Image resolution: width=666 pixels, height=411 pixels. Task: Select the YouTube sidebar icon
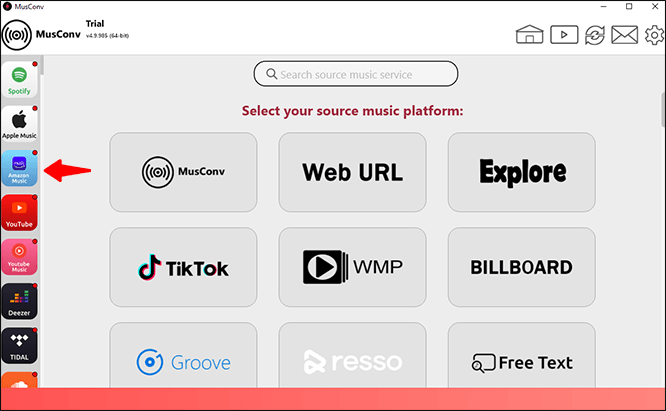pos(19,213)
